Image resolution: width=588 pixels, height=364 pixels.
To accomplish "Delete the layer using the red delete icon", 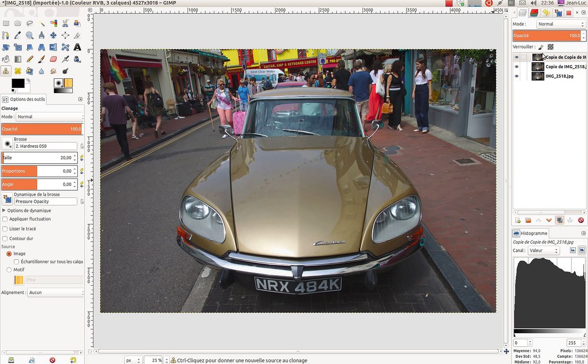I will click(x=581, y=220).
